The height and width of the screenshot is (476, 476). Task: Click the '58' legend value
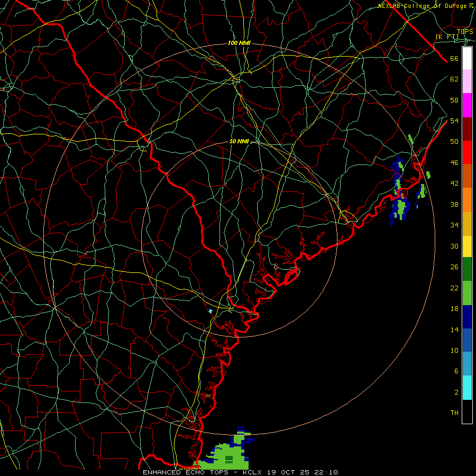[x=454, y=100]
